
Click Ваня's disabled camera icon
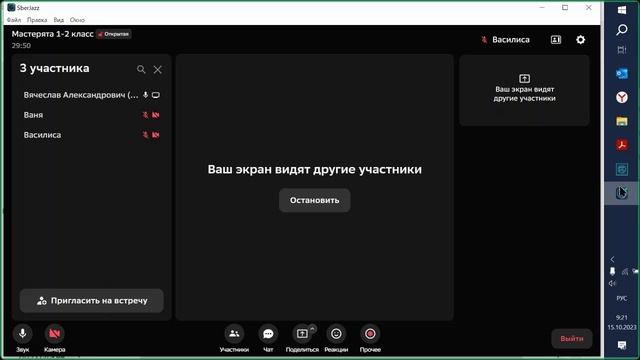(x=156, y=115)
